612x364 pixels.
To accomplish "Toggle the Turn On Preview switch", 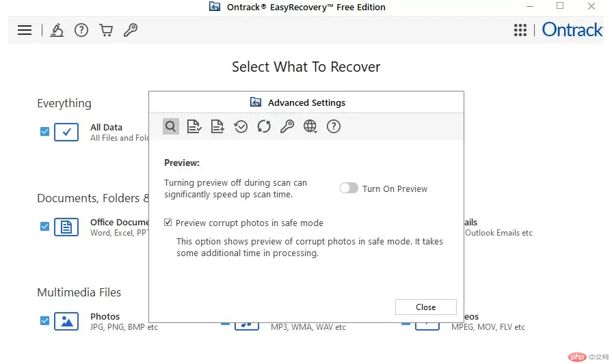I will point(349,188).
